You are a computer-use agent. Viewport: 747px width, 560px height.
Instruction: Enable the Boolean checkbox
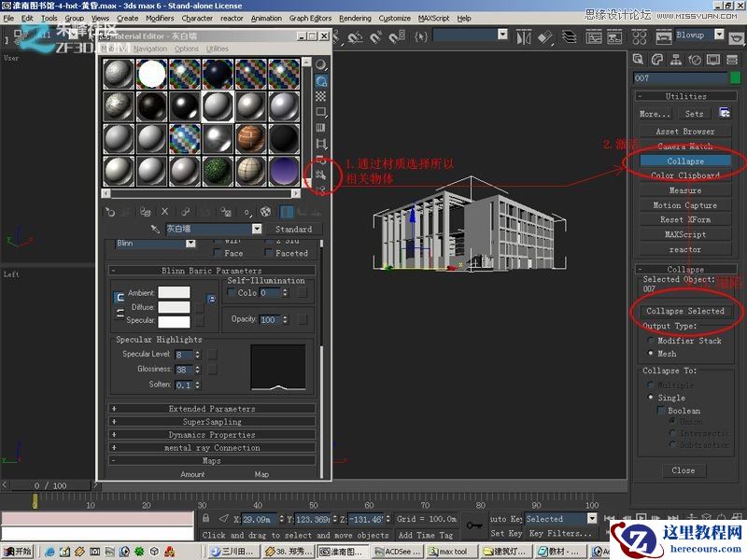661,410
